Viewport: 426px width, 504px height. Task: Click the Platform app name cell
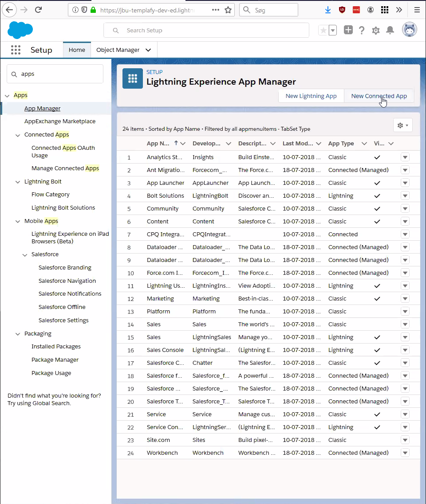point(158,312)
